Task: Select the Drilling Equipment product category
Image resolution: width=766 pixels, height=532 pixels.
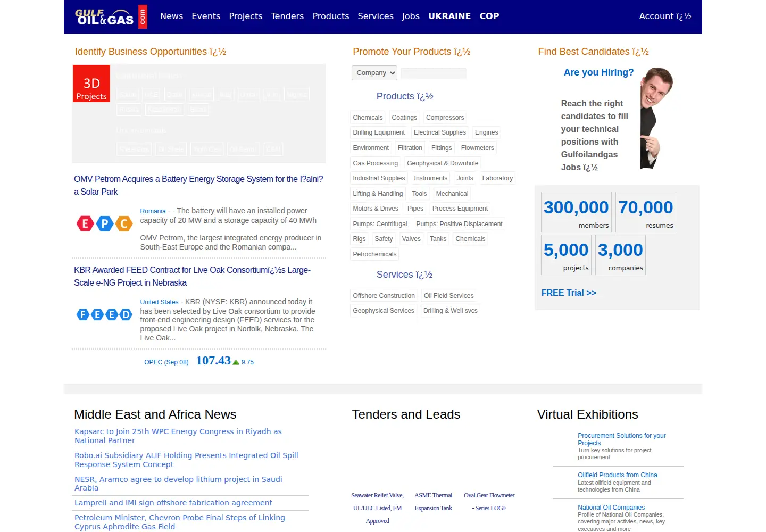Action: [x=379, y=132]
